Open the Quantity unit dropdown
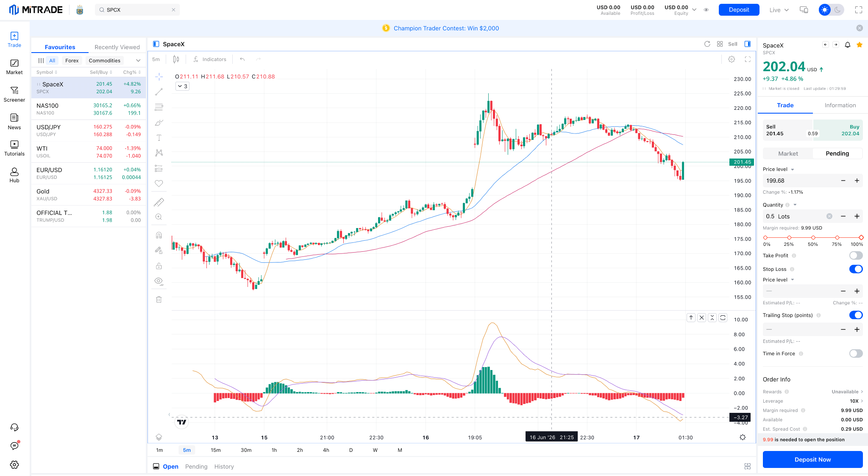Screen dimensions: 868x476 [x=795, y=205]
